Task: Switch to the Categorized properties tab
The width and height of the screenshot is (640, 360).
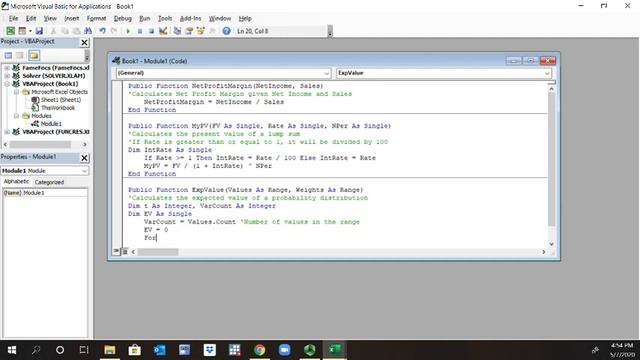Action: [49, 182]
